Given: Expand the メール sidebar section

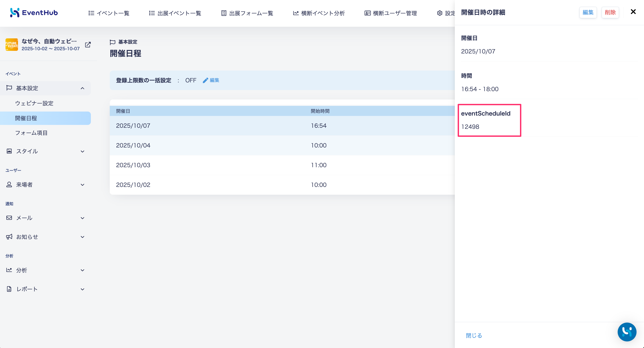Looking at the screenshot, I should 45,218.
